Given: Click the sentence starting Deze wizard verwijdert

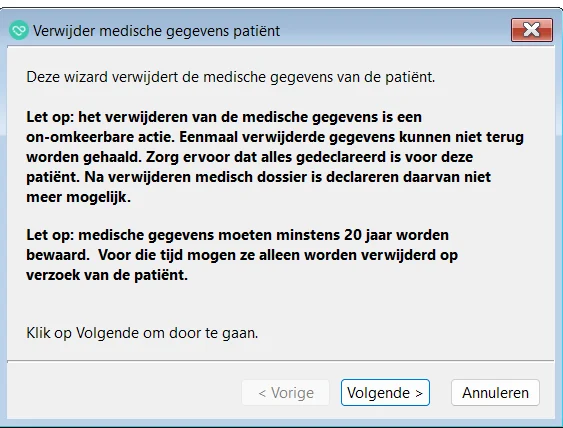Looking at the screenshot, I should (231, 77).
